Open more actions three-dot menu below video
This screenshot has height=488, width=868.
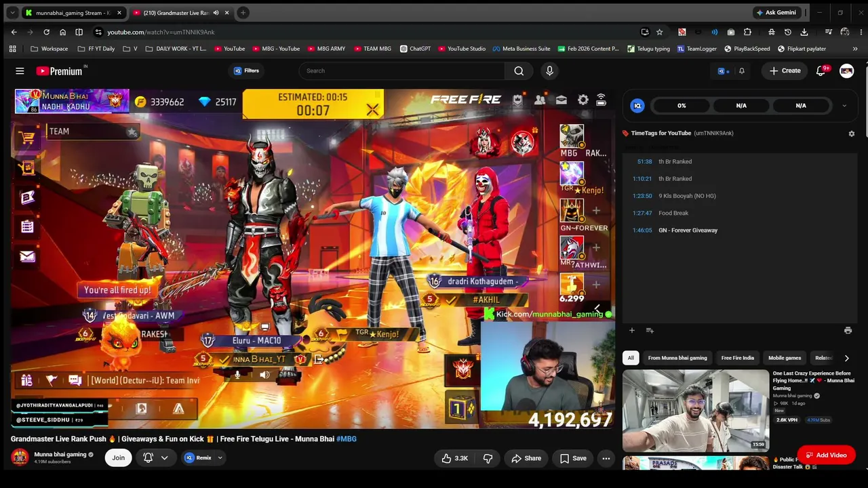pyautogui.click(x=606, y=458)
